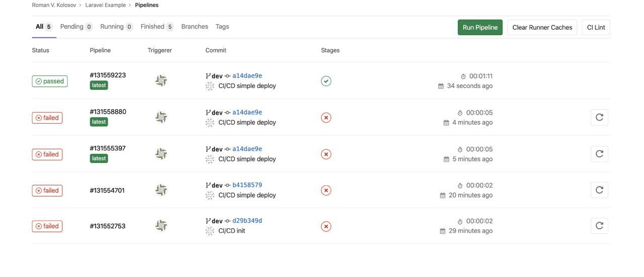Open dev branch link in #131552753 row
This screenshot has height=277, width=644.
point(217,221)
